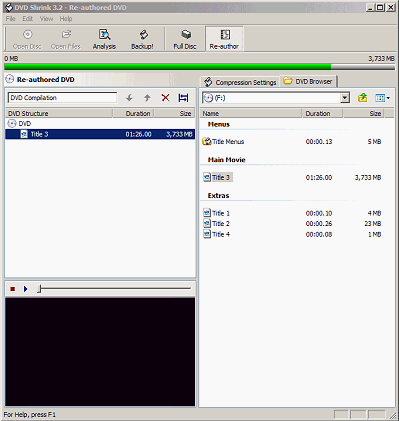Delete selected title with red X
Screen dimensions: 399x421
[165, 98]
